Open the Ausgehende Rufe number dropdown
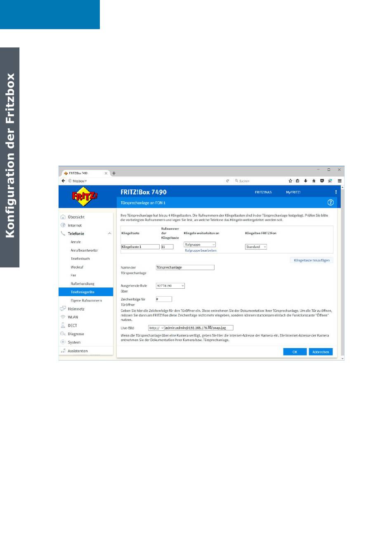The image size is (392, 556). click(x=170, y=285)
